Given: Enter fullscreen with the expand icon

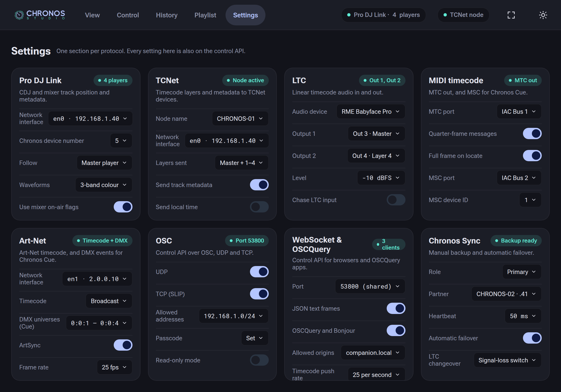Looking at the screenshot, I should tap(511, 15).
